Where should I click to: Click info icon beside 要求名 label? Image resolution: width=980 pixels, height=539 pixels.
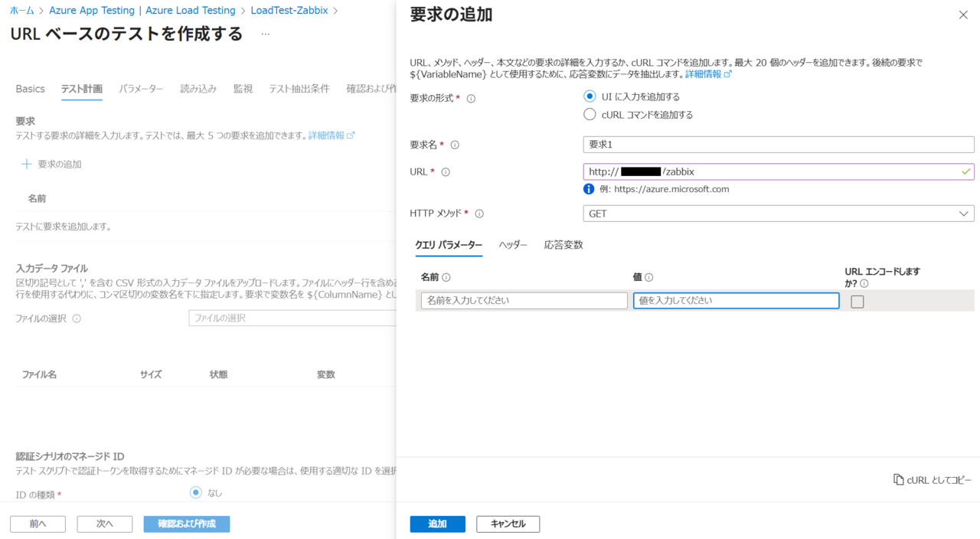pyautogui.click(x=455, y=145)
